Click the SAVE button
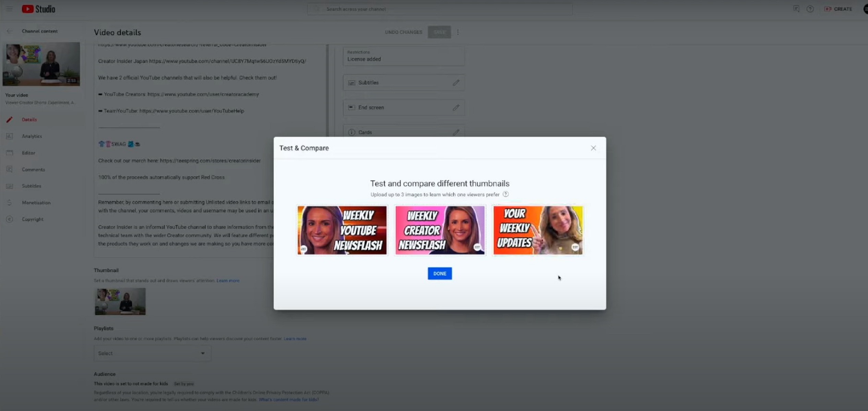The width and height of the screenshot is (868, 411). coord(439,32)
